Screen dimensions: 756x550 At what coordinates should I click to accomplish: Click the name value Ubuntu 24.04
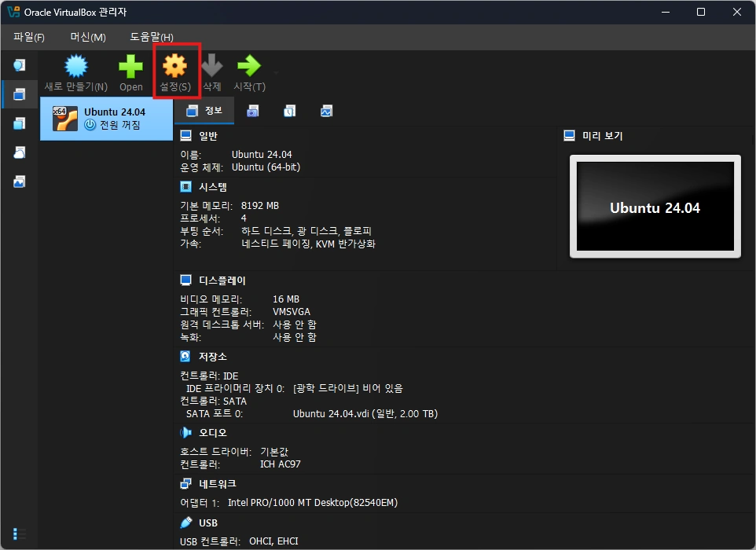pyautogui.click(x=262, y=155)
